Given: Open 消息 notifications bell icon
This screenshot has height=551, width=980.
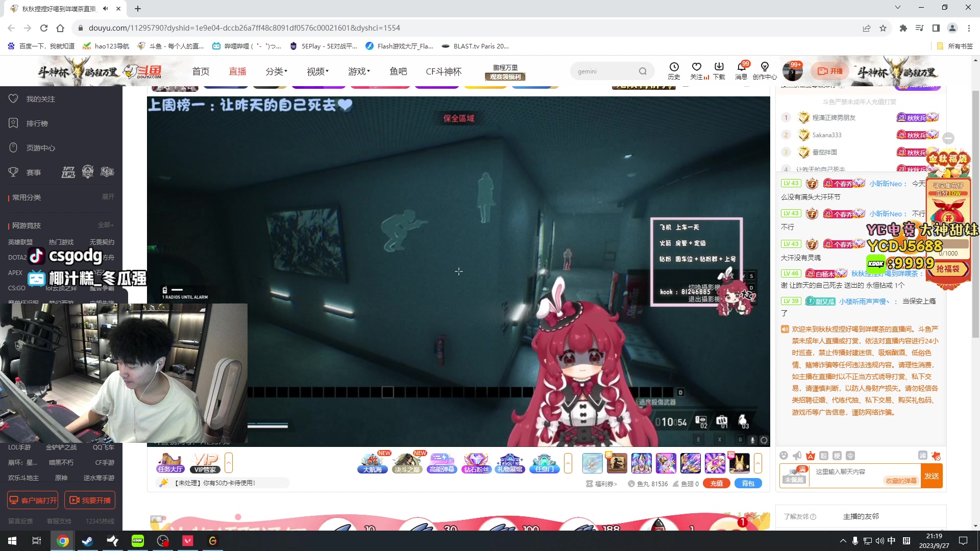Looking at the screenshot, I should coord(741,71).
